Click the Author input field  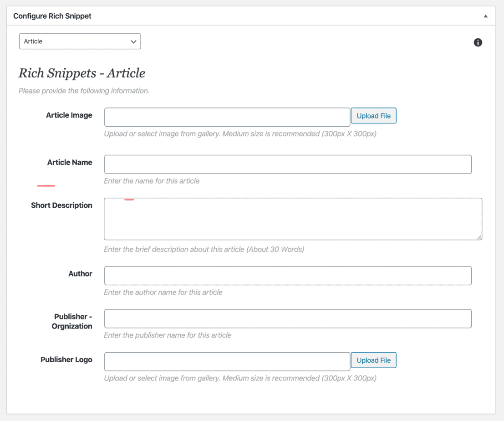point(288,276)
